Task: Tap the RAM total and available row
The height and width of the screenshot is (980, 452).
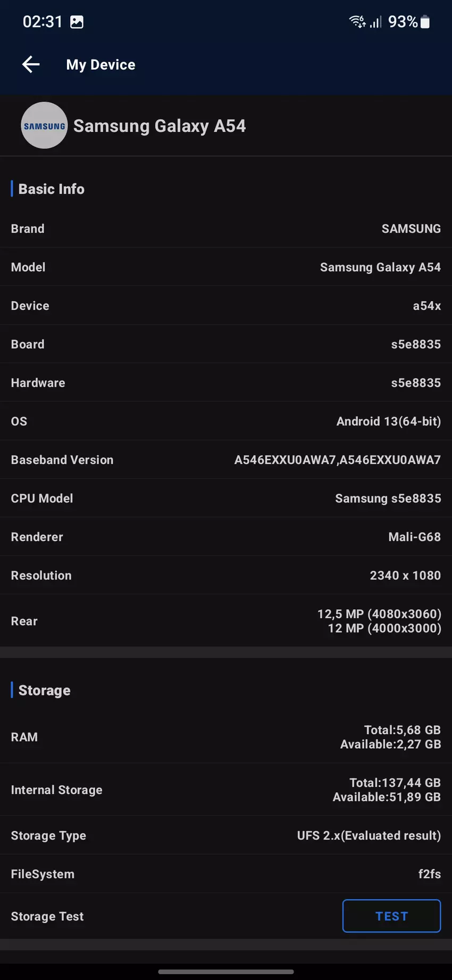Action: click(x=226, y=737)
